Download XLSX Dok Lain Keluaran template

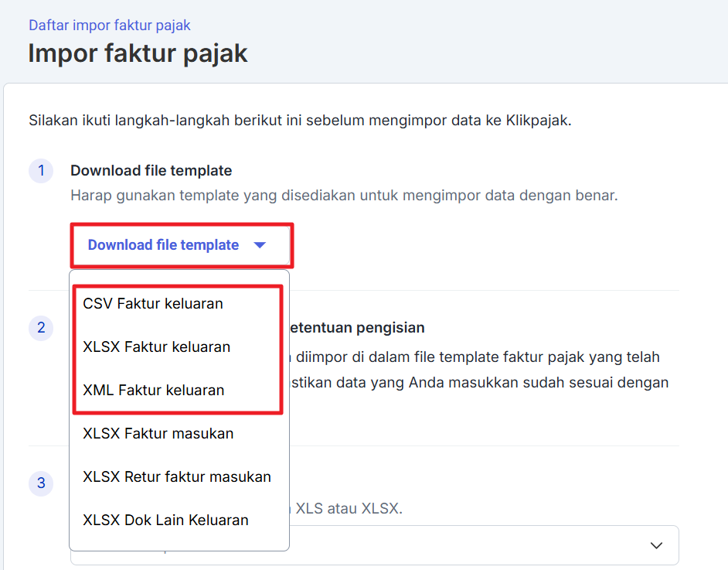166,521
